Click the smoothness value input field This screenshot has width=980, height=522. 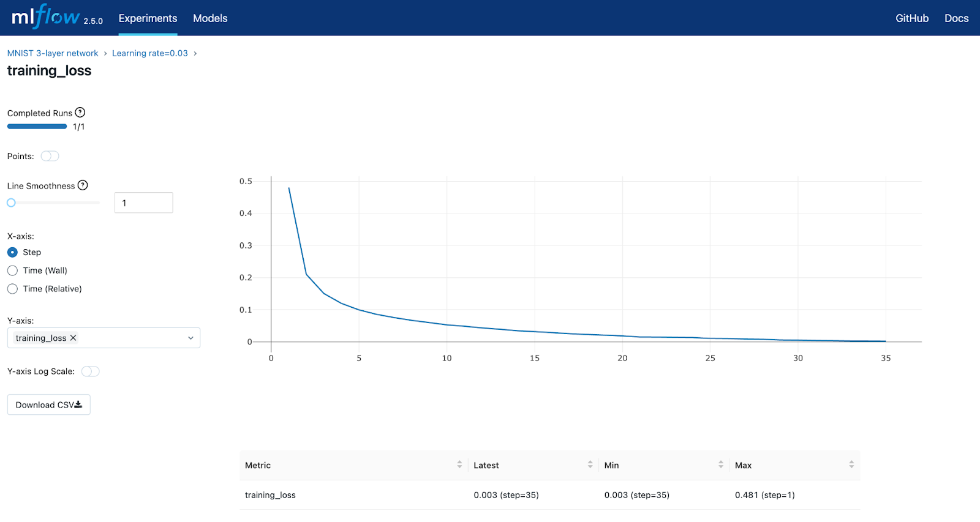pyautogui.click(x=143, y=203)
